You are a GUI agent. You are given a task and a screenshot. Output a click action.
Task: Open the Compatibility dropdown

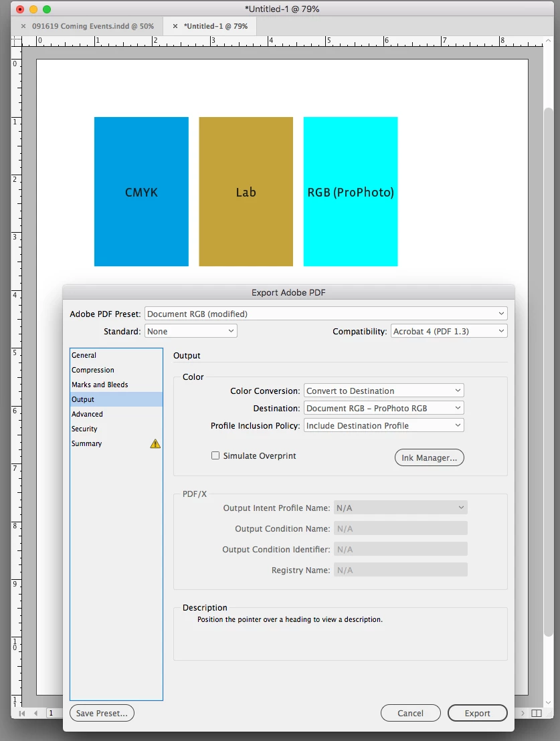(449, 331)
